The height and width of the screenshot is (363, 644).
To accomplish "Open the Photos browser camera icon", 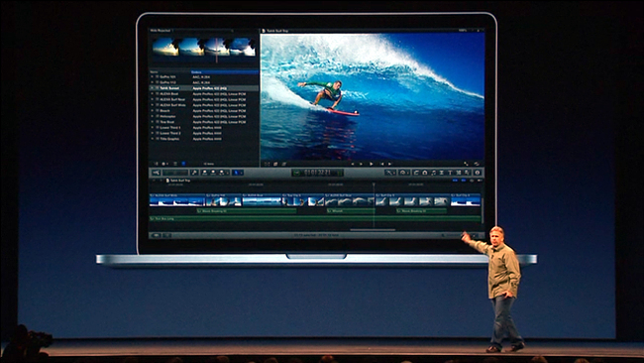I will coord(425,173).
